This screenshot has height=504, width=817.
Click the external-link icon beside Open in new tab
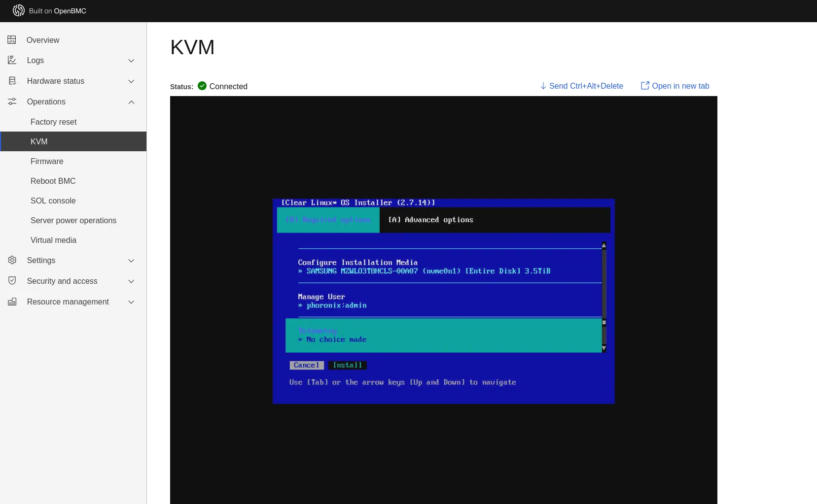[x=645, y=86]
